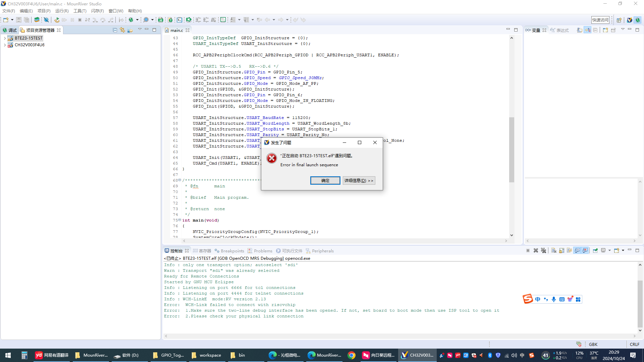Click Collapse All in Variables view

[x=595, y=30]
